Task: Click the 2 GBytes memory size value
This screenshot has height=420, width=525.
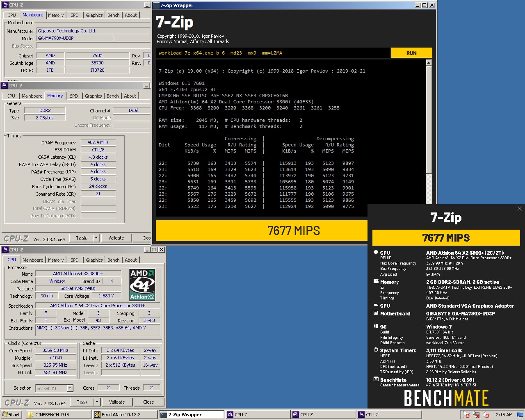Action: [x=45, y=118]
